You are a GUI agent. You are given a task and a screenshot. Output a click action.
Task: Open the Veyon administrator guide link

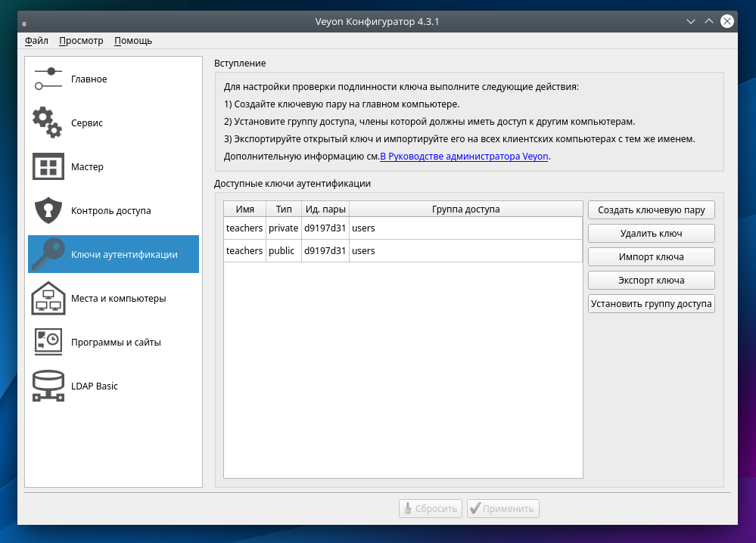(x=464, y=156)
